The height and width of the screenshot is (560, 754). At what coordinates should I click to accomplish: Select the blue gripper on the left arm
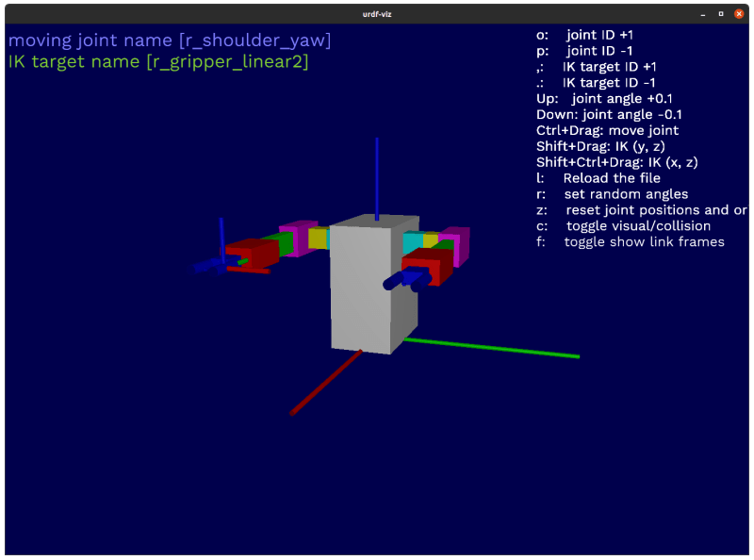[x=214, y=265]
